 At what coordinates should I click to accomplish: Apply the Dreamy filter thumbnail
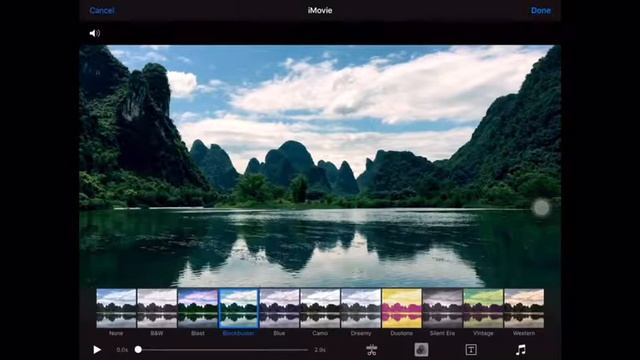[361, 309]
